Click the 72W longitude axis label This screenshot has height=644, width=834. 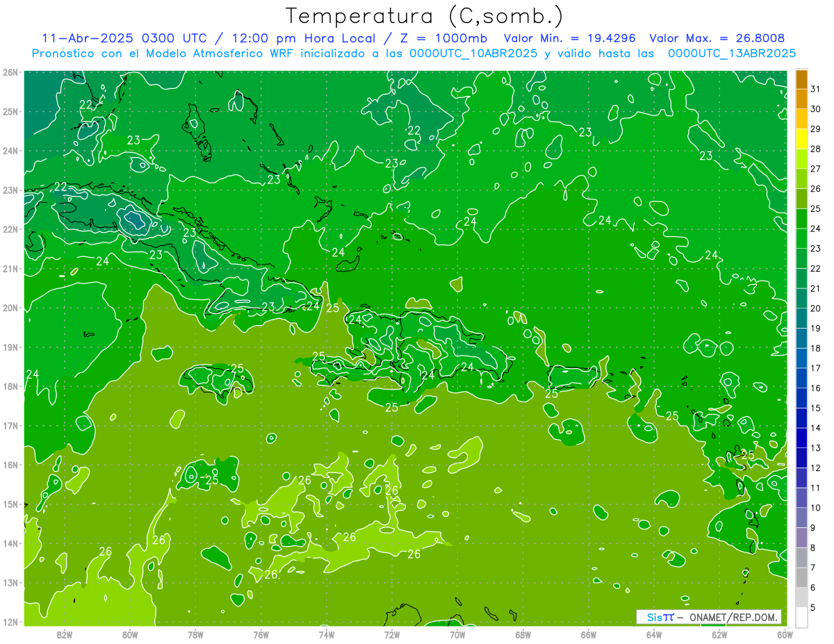click(x=392, y=634)
